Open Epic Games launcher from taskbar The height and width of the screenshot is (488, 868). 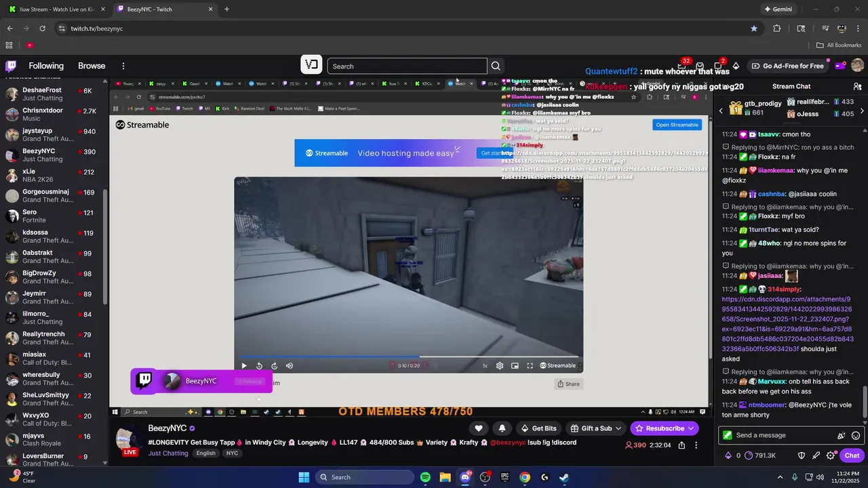[505, 477]
